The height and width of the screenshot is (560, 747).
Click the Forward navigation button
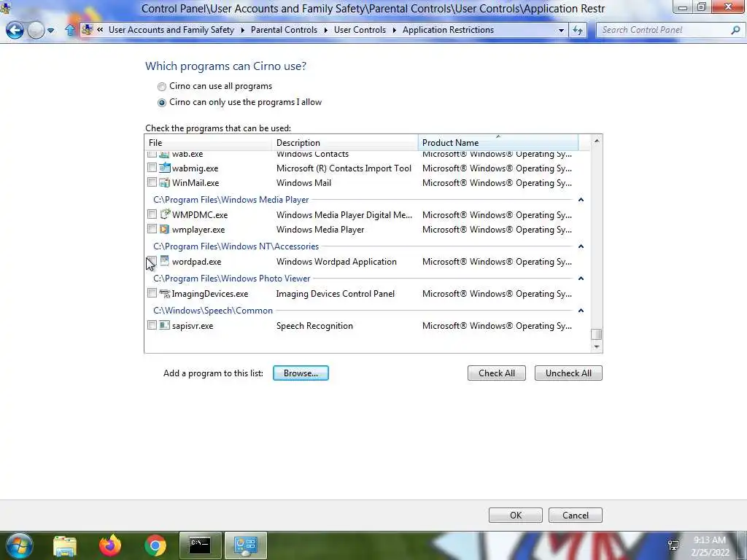point(36,30)
